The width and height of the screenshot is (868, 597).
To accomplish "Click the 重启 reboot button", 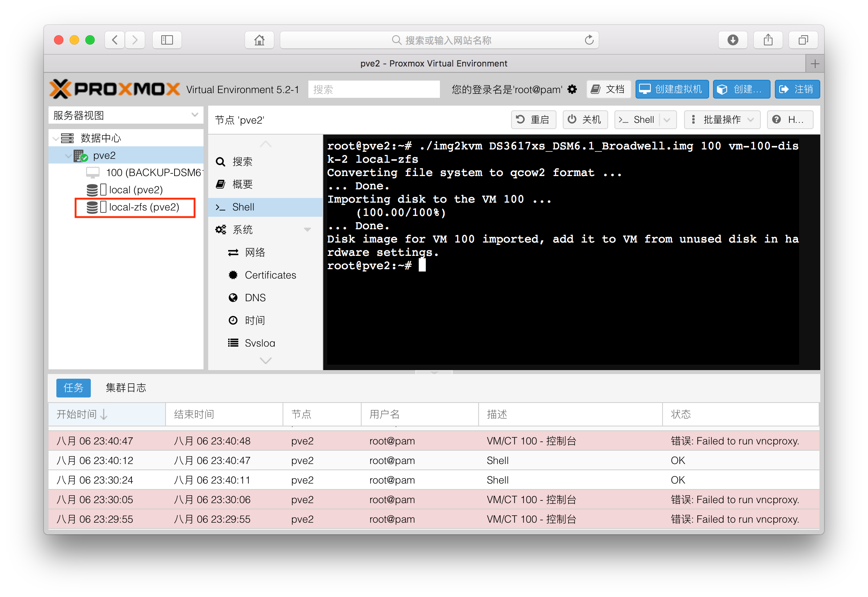I will (533, 120).
